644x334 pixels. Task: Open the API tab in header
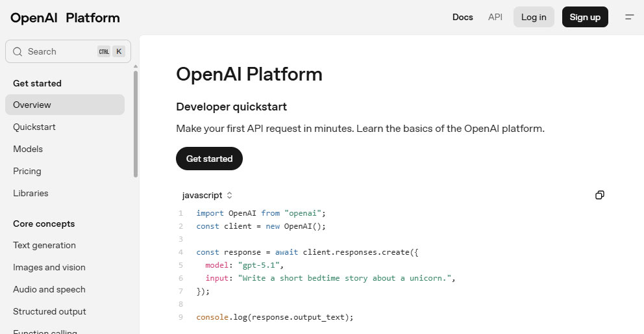tap(495, 18)
